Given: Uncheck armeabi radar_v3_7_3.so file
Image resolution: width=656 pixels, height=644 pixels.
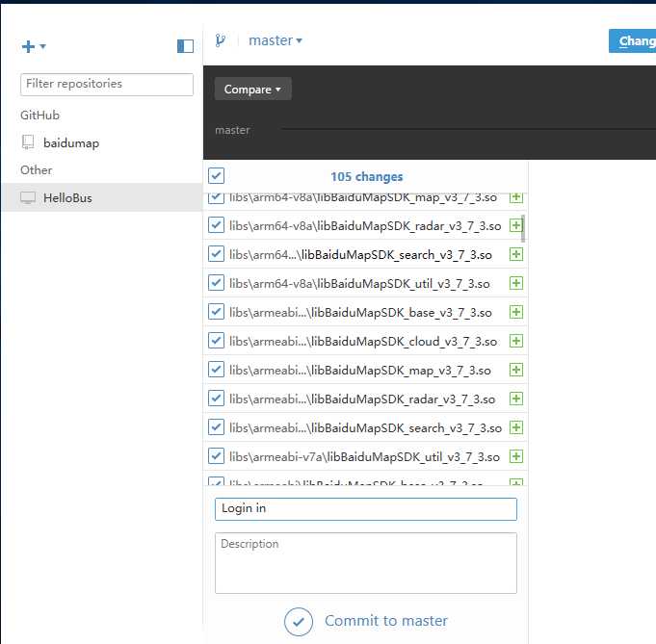Looking at the screenshot, I should pos(217,399).
